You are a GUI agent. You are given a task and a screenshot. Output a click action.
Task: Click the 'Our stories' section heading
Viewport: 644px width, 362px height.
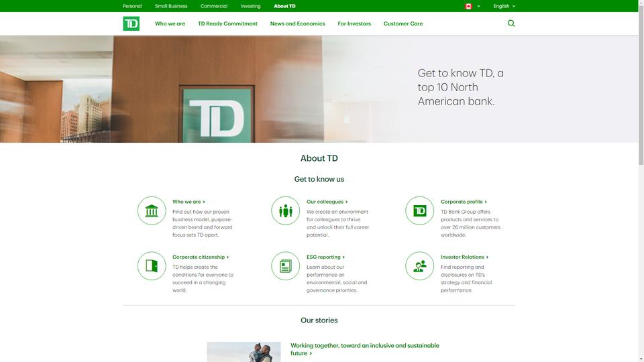[x=319, y=320]
